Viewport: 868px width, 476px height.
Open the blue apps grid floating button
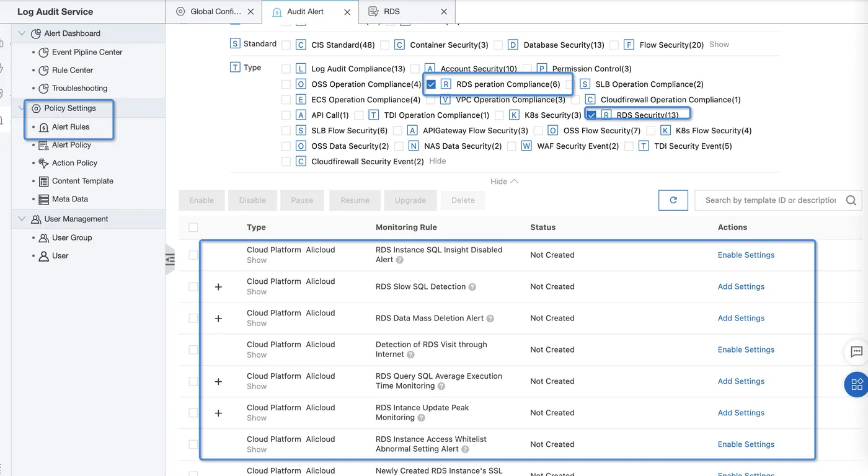coord(857,384)
